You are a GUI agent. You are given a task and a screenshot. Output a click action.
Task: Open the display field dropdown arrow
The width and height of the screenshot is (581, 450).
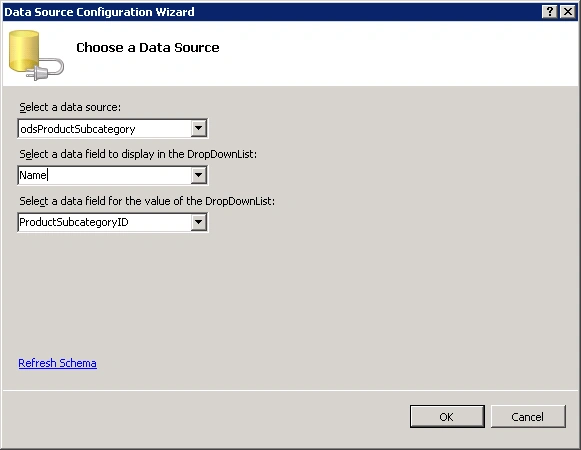(199, 175)
